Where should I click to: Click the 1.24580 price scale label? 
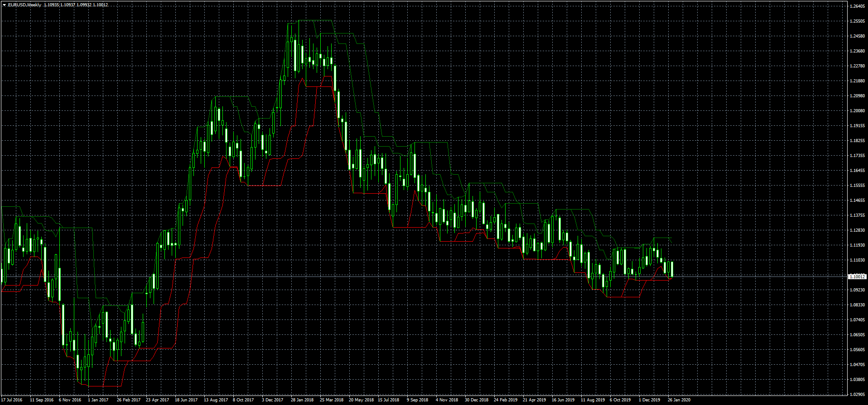pos(858,36)
